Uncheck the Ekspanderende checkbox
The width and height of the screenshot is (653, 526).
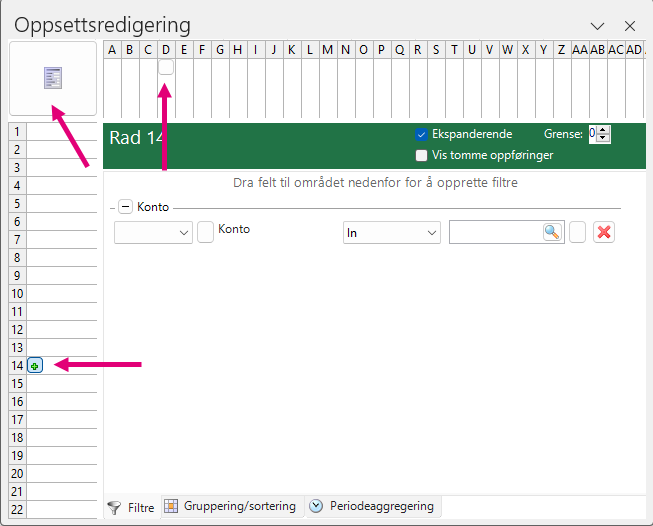(421, 135)
